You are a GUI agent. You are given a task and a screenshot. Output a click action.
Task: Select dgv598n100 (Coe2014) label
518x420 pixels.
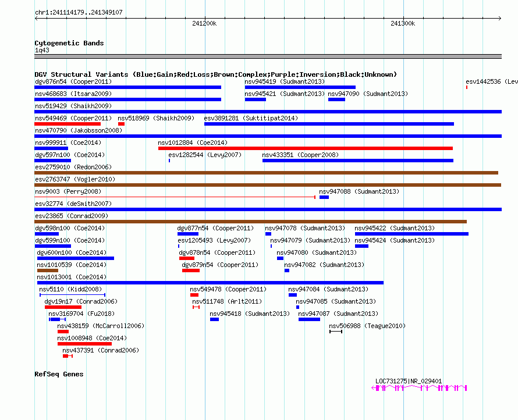[x=70, y=228]
